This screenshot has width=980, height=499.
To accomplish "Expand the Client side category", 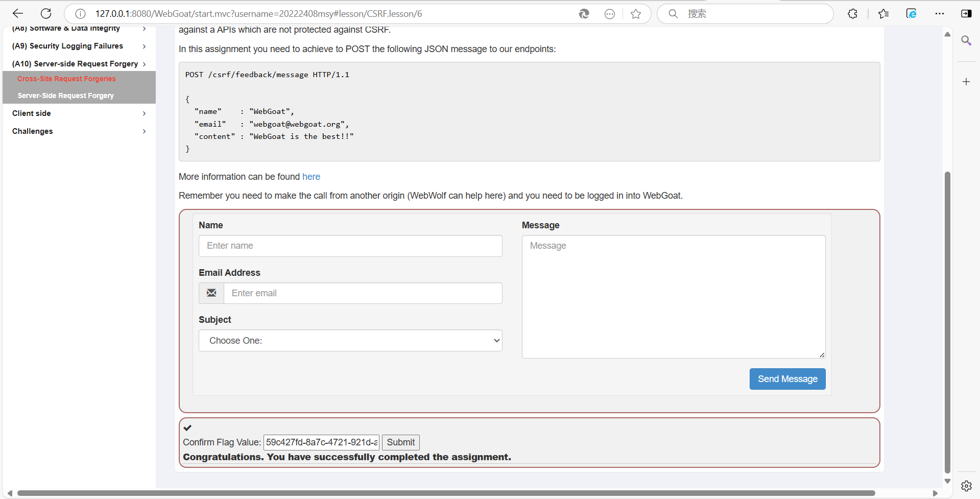I will (79, 113).
